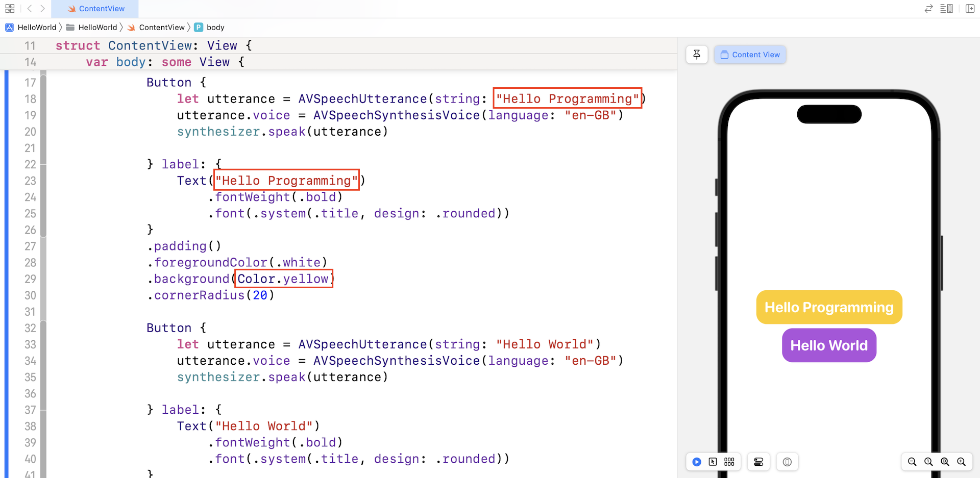Open the ContentView breadcrumb menu
The width and height of the screenshot is (980, 478).
162,27
